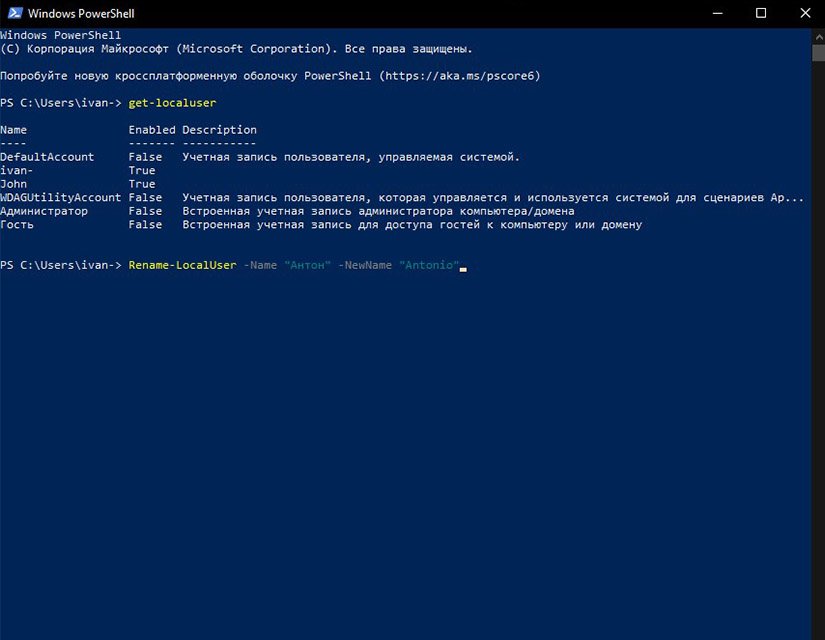This screenshot has width=825, height=640.
Task: Click the "Name" column header
Action: point(14,130)
